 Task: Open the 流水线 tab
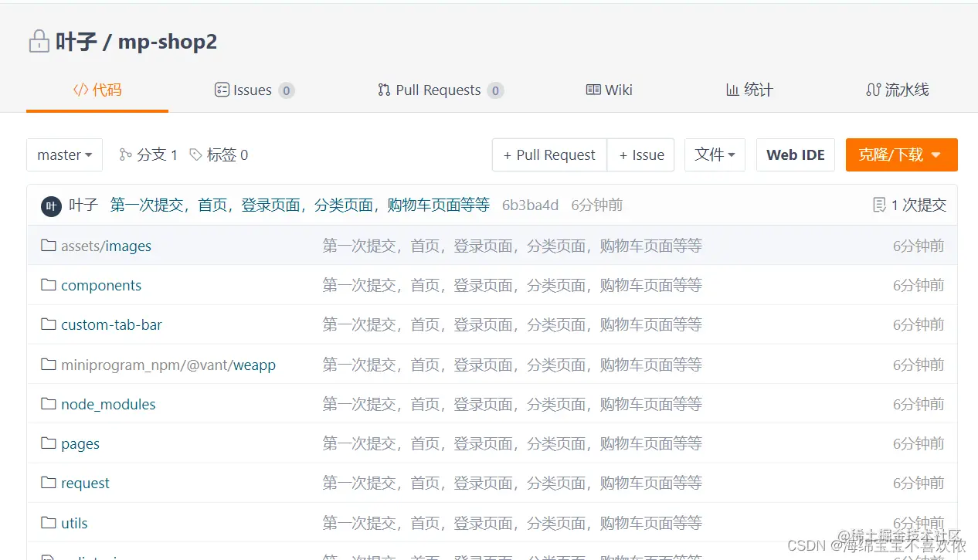(898, 90)
